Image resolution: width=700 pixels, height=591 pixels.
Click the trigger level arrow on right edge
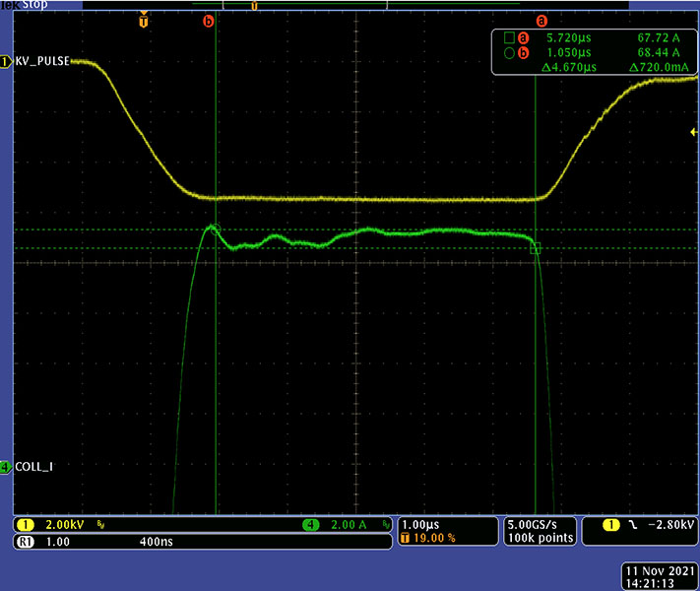(x=692, y=131)
